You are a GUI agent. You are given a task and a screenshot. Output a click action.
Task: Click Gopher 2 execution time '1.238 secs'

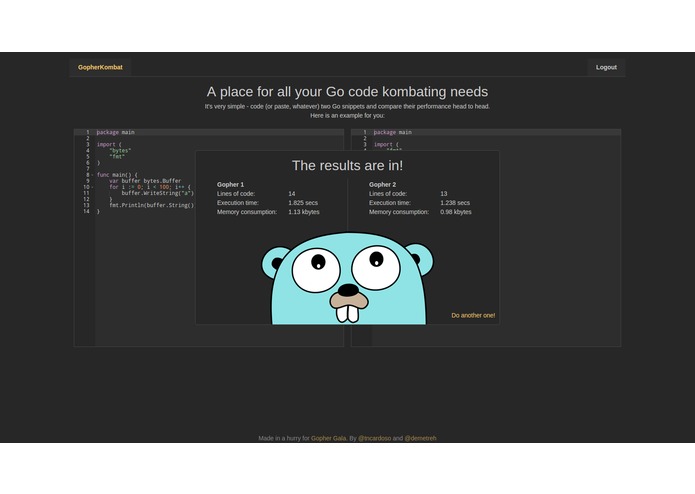(x=455, y=203)
